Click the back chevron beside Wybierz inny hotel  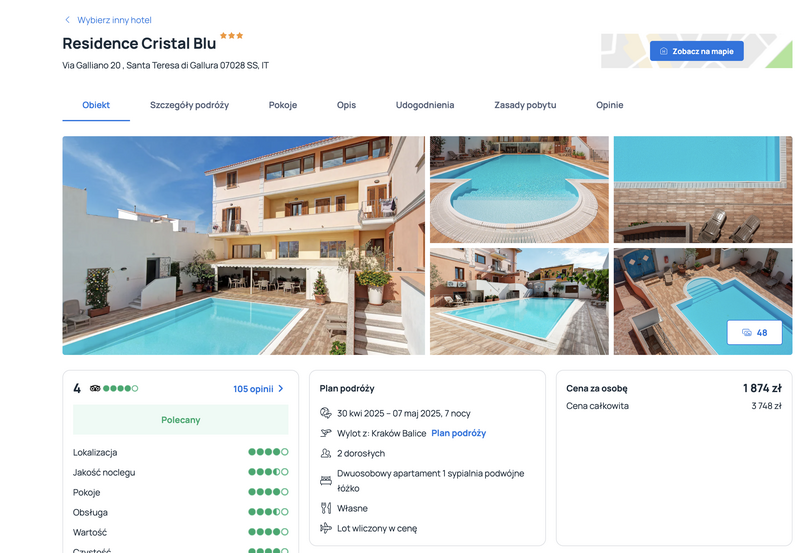[67, 20]
